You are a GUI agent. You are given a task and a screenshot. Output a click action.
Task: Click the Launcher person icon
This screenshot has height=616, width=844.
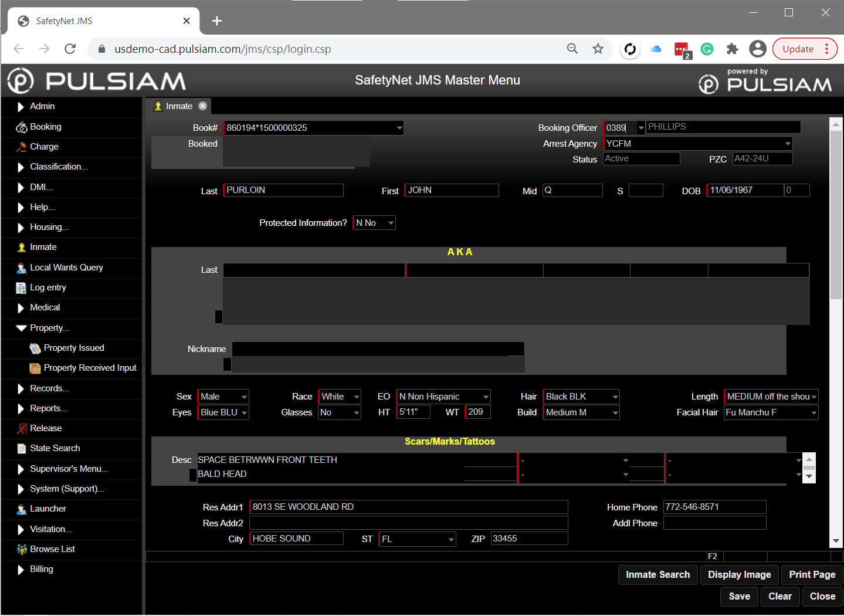pyautogui.click(x=21, y=509)
